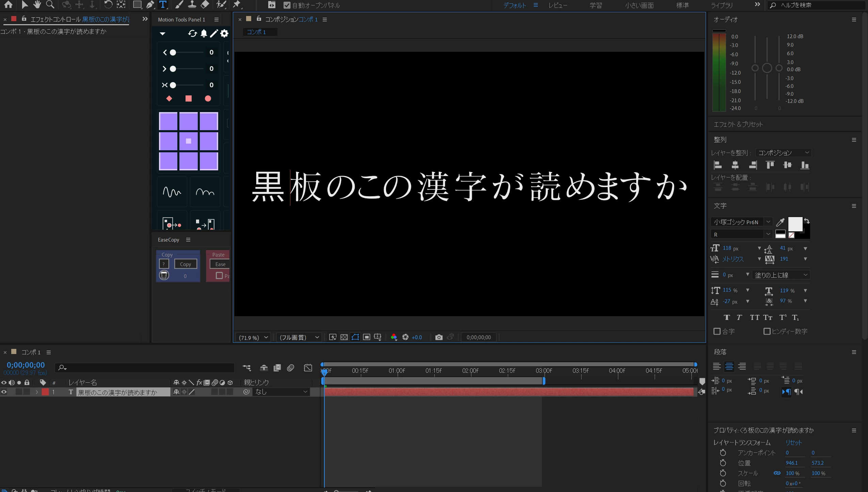Click the white fill color swatch
This screenshot has width=868, height=492.
tap(795, 224)
